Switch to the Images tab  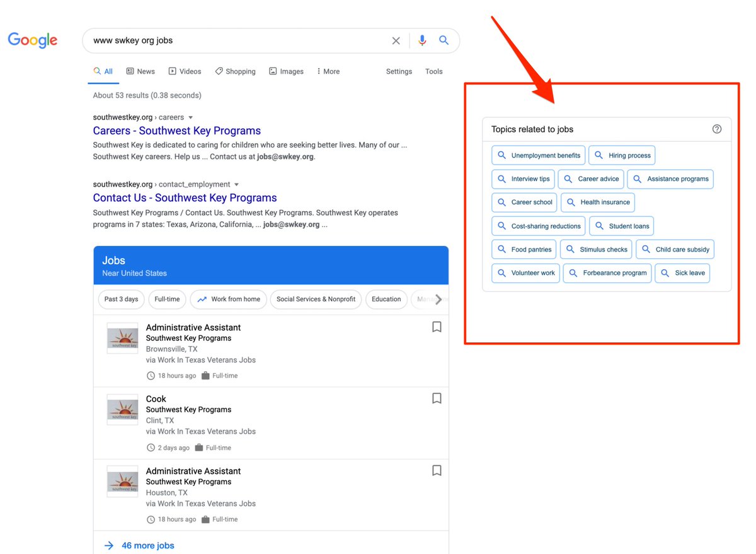click(x=286, y=71)
